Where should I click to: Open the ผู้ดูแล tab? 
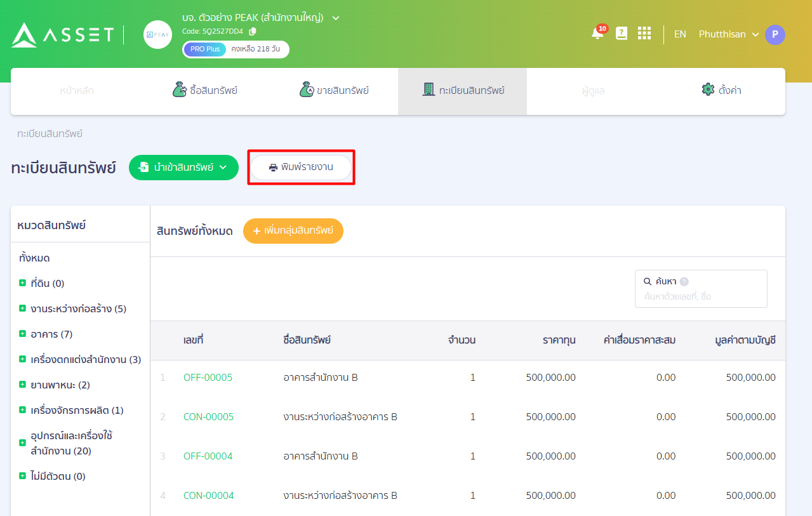[x=593, y=91]
